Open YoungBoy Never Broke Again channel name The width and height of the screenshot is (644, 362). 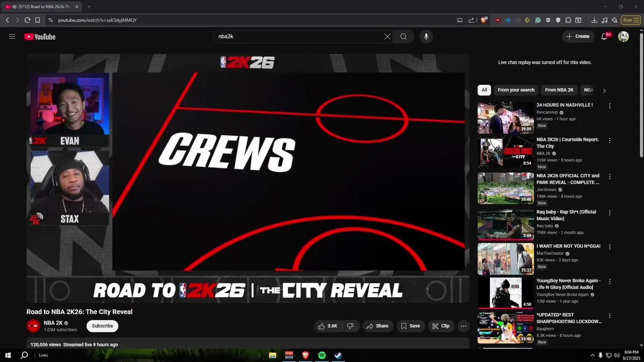[x=562, y=295]
